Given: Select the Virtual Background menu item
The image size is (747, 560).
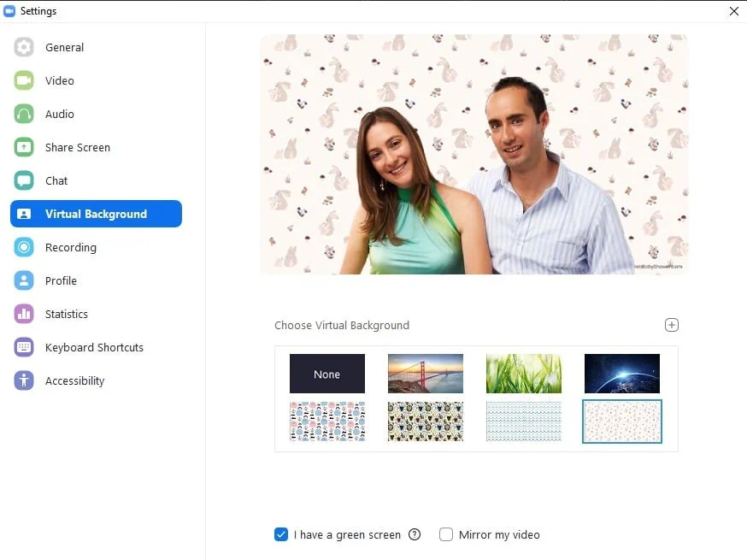Looking at the screenshot, I should (96, 214).
